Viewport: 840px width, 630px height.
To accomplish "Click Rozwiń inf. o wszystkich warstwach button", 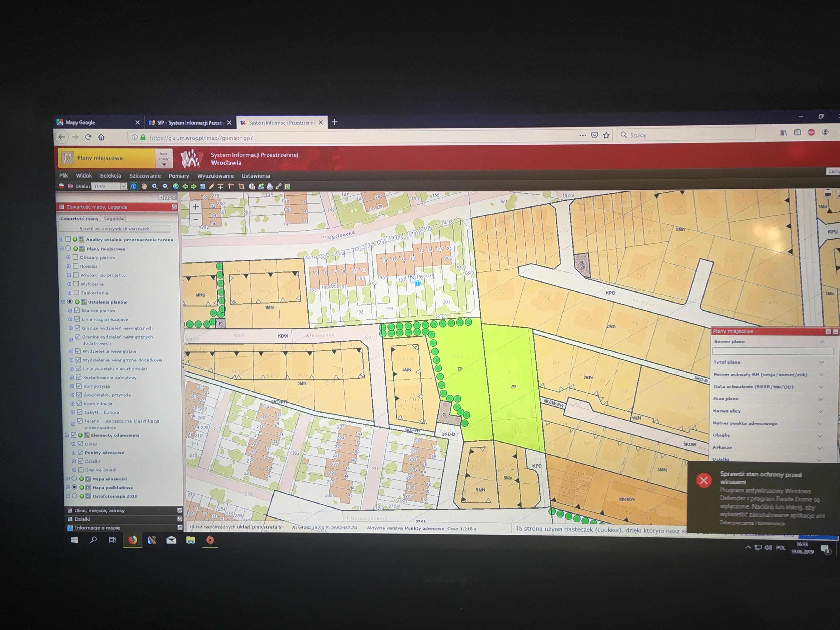I will [114, 229].
